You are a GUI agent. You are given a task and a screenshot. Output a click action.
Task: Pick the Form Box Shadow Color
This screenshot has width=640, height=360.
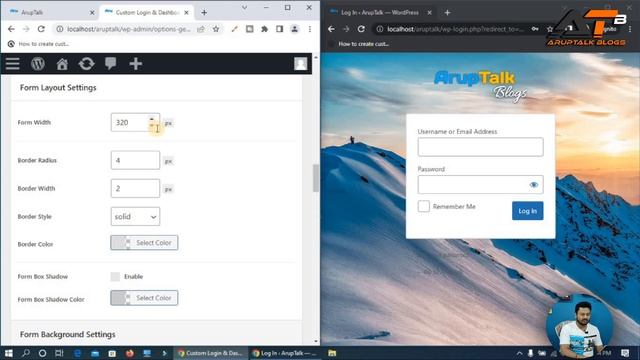point(144,298)
